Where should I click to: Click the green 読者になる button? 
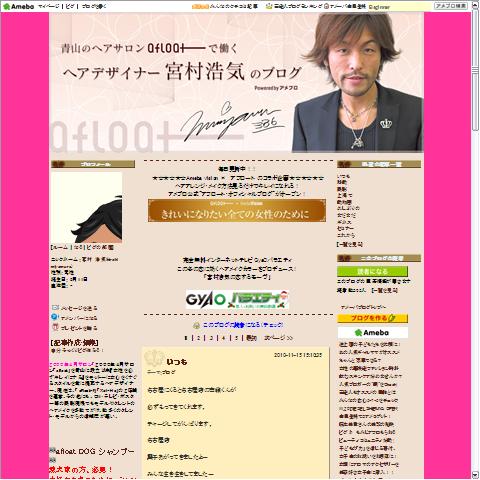[372, 271]
